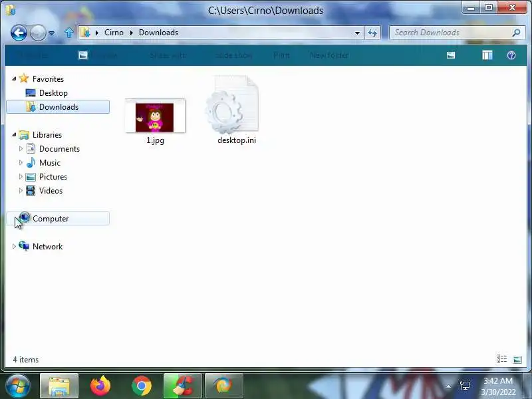The image size is (532, 399).
Task: Click the Preview icon in the command bar
Action: (x=83, y=55)
